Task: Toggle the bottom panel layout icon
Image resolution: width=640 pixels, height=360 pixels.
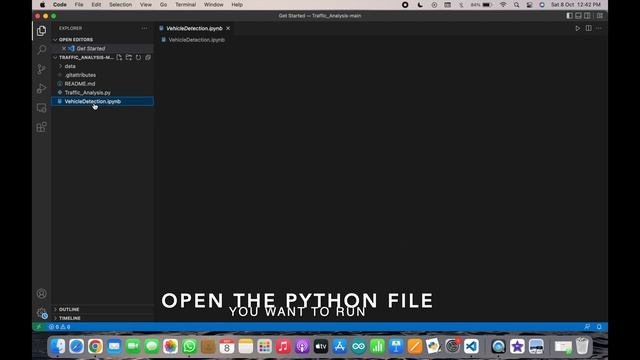Action: 578,16
